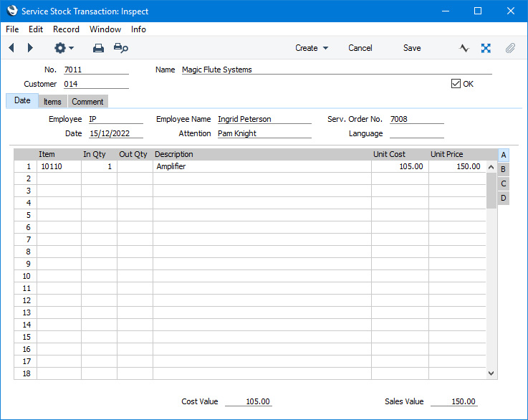
Task: Open the Edit menu
Action: pyautogui.click(x=36, y=29)
